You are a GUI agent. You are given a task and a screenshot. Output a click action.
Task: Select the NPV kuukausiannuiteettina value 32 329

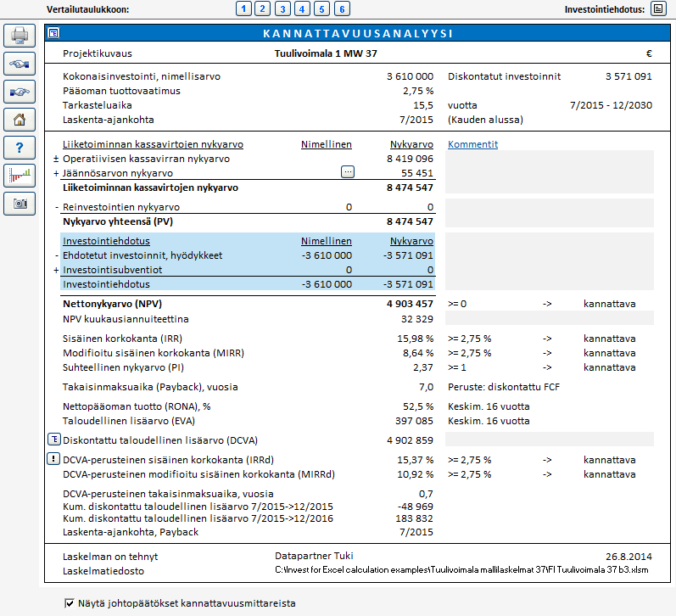click(417, 319)
